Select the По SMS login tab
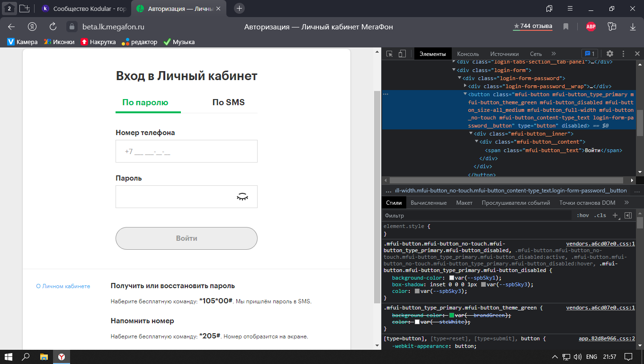This screenshot has height=364, width=644. point(228,102)
